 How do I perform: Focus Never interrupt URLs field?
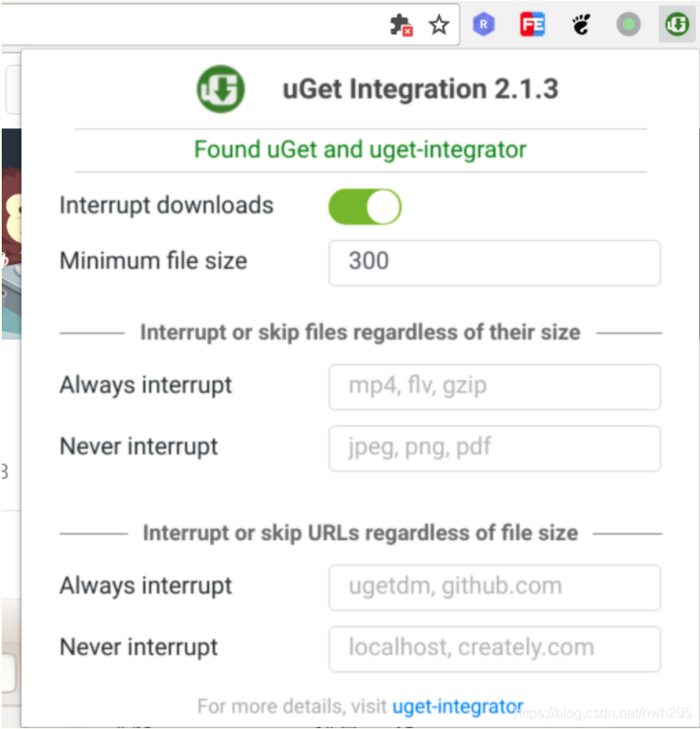494,649
